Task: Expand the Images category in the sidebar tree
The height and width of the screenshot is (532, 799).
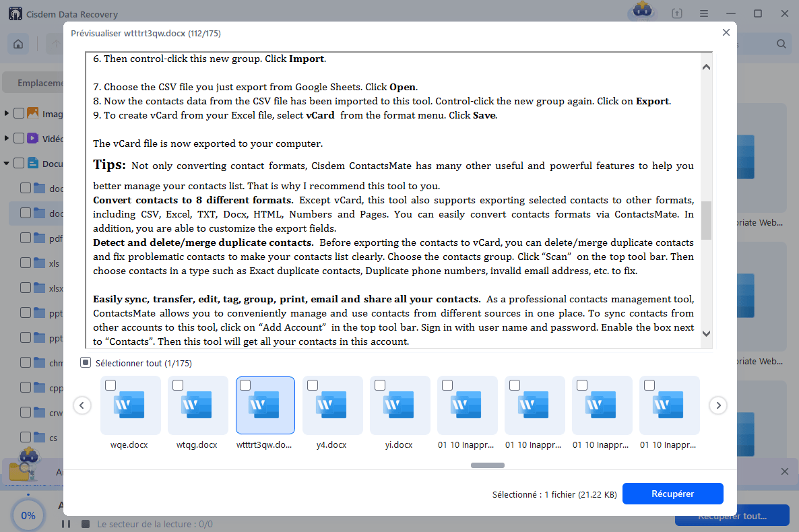Action: [x=7, y=113]
